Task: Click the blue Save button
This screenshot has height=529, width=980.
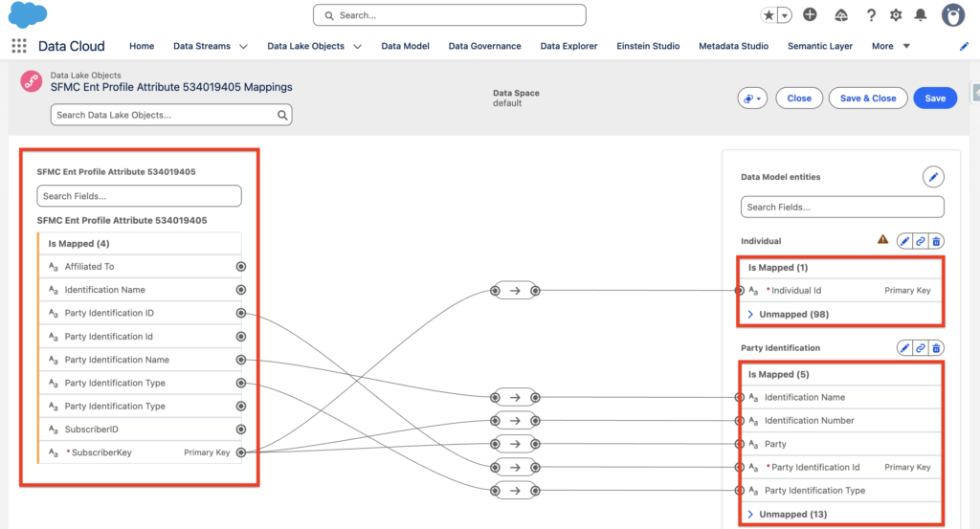Action: (934, 99)
